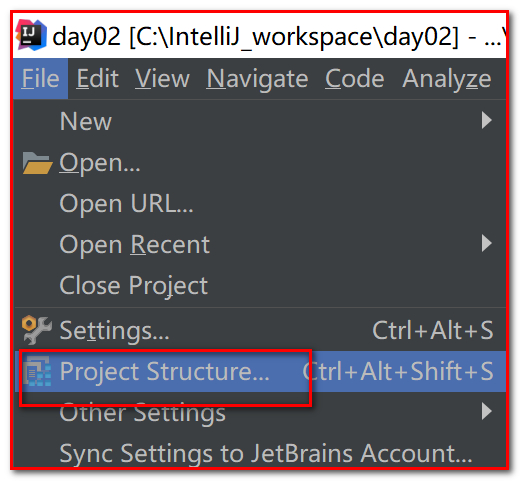Click the Ctrl+Alt+Shift+S shortcut text
Viewport: 520px width, 481px height.
(398, 371)
